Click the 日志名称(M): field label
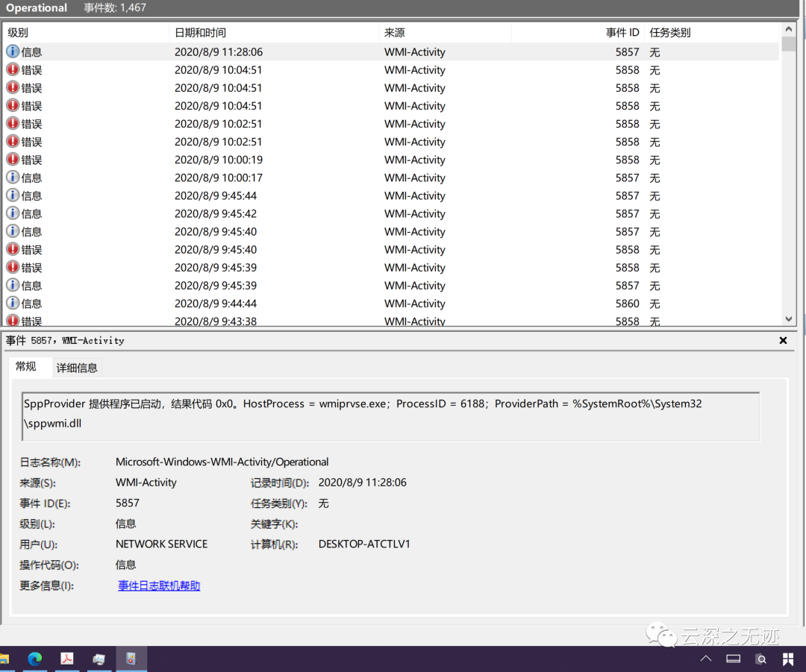Viewport: 806px width, 672px height. [50, 462]
